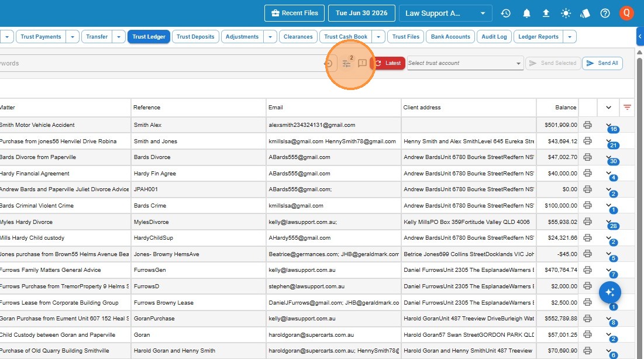This screenshot has width=644, height=359.
Task: Expand Bards Divorce row with 30 entries
Action: point(609,157)
